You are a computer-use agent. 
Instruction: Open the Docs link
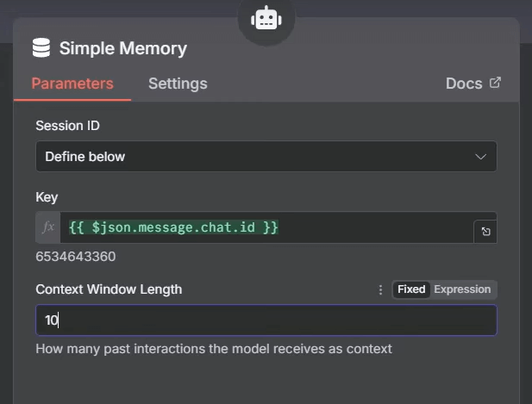(473, 84)
